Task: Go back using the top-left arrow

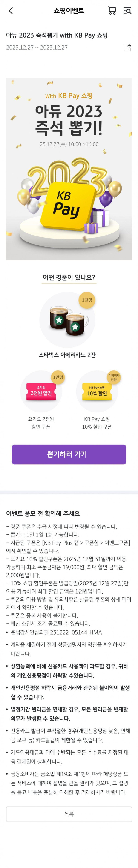Action: pyautogui.click(x=11, y=11)
